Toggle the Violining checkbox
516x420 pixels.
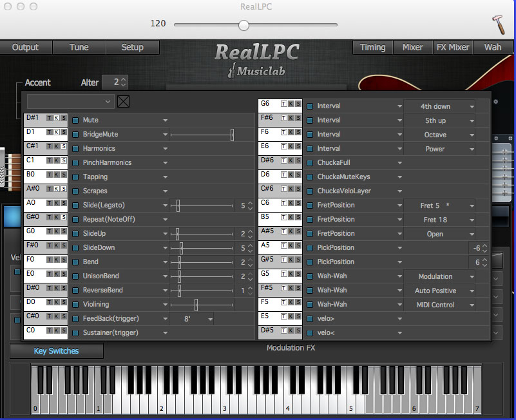pos(75,305)
